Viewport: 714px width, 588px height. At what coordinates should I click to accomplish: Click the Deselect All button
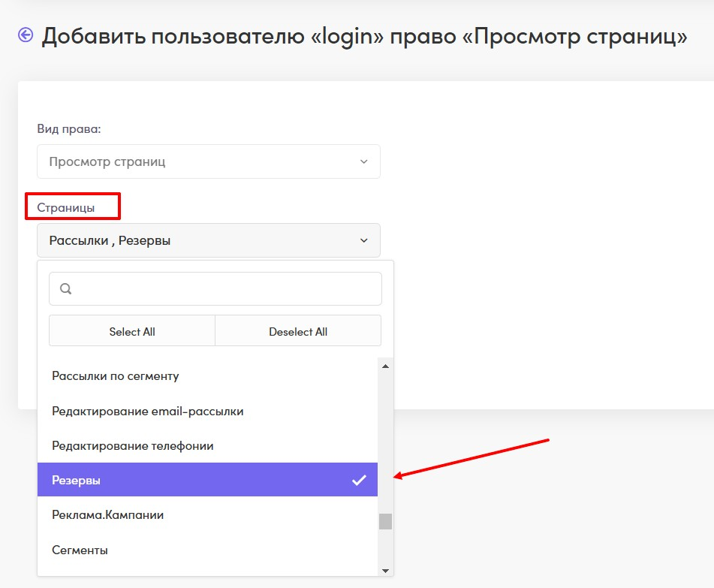pyautogui.click(x=298, y=331)
